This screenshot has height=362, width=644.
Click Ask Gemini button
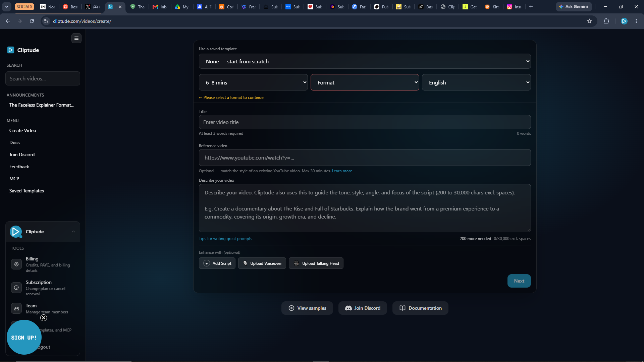pos(573,7)
